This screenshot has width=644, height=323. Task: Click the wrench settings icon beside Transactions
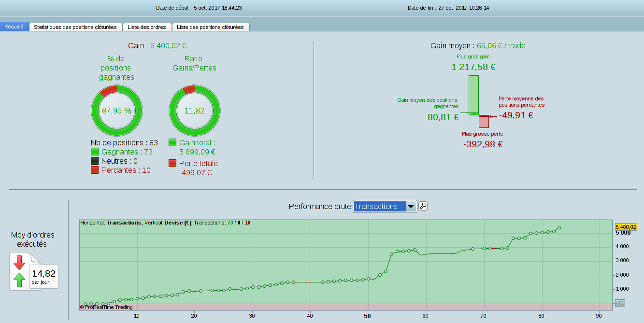(x=423, y=206)
